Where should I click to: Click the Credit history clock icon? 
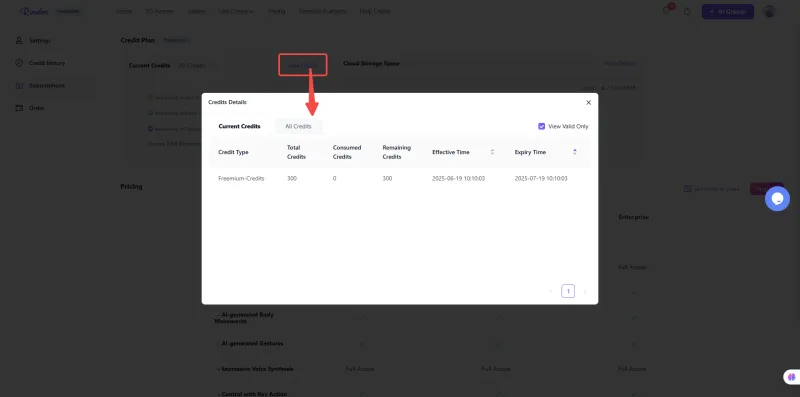19,63
